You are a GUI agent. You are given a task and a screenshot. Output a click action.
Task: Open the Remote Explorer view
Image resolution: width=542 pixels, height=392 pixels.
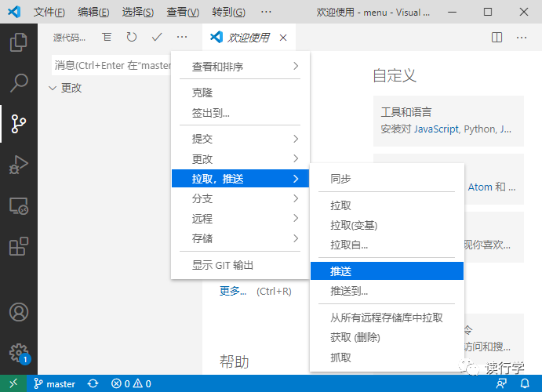19,205
